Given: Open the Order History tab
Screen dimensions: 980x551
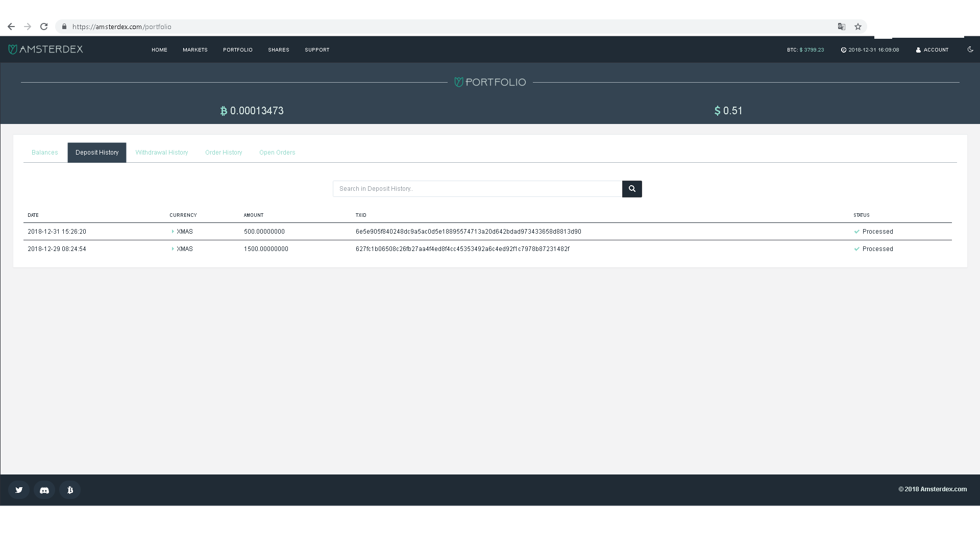Looking at the screenshot, I should pyautogui.click(x=224, y=153).
